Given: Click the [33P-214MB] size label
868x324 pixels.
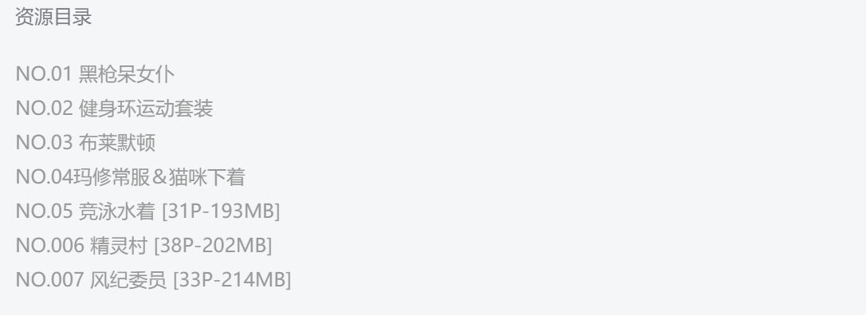Looking at the screenshot, I should click(x=233, y=280).
